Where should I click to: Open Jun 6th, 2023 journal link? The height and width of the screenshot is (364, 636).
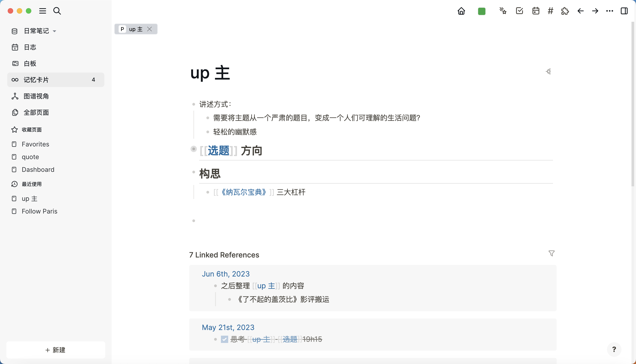point(226,274)
